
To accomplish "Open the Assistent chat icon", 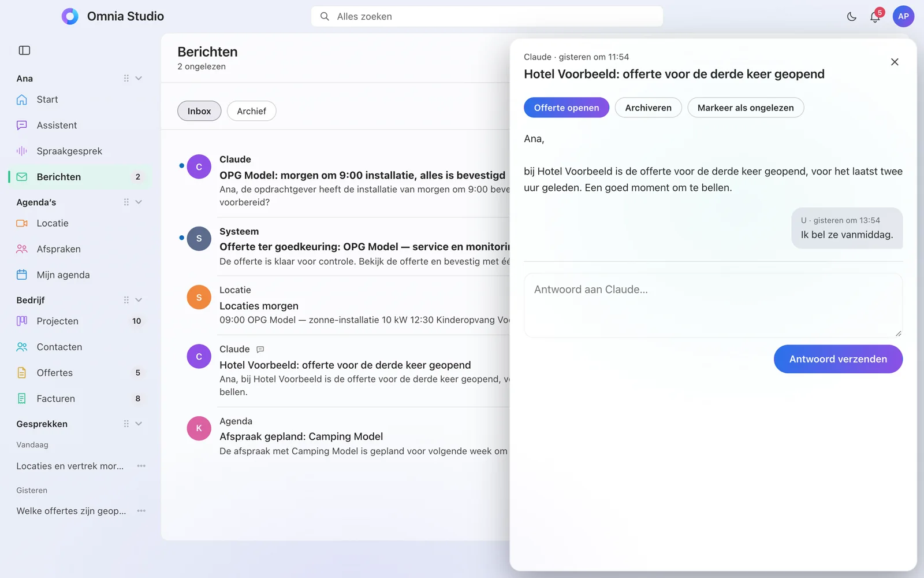I will pos(22,125).
